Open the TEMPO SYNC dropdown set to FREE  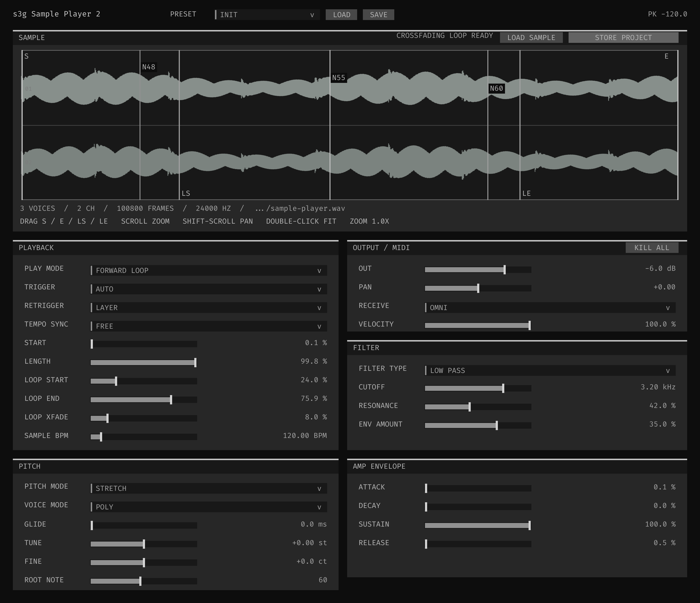click(208, 326)
